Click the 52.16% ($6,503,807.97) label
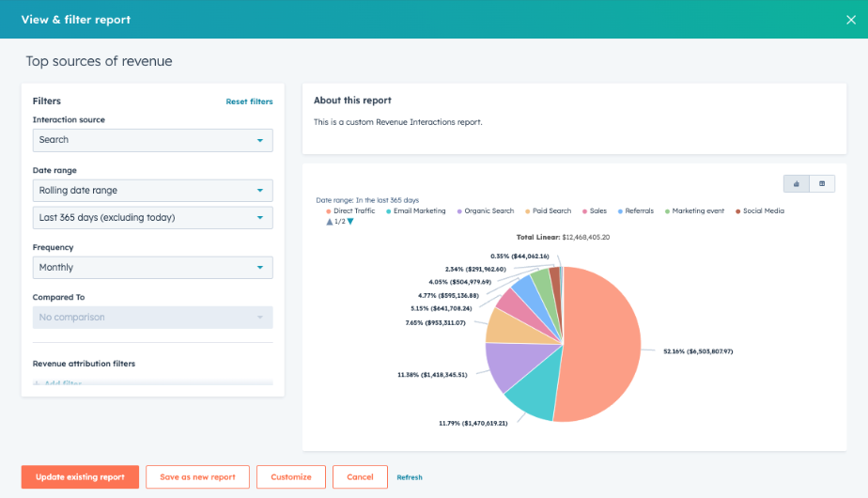Image resolution: width=868 pixels, height=498 pixels. pyautogui.click(x=698, y=351)
